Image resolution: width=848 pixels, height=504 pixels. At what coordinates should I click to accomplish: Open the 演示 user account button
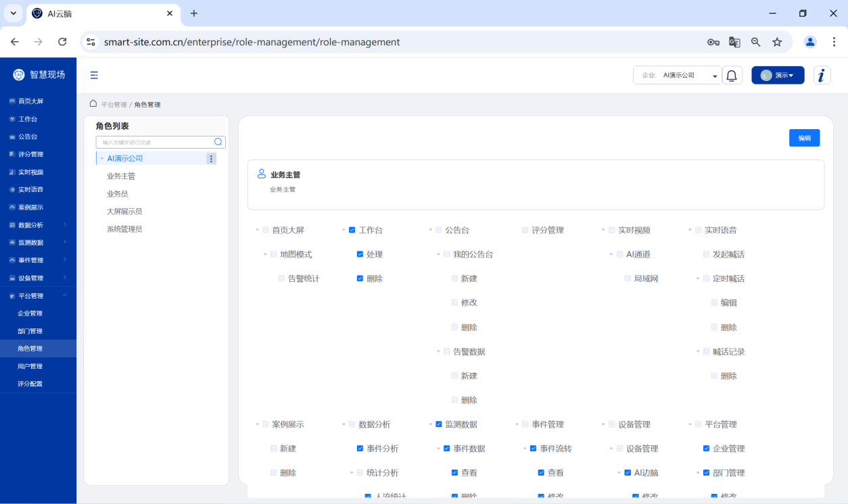(778, 75)
